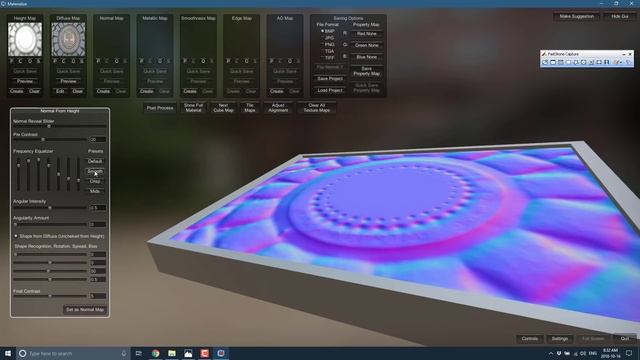The height and width of the screenshot is (360, 640).
Task: Click Next Cube Map button
Action: click(223, 108)
